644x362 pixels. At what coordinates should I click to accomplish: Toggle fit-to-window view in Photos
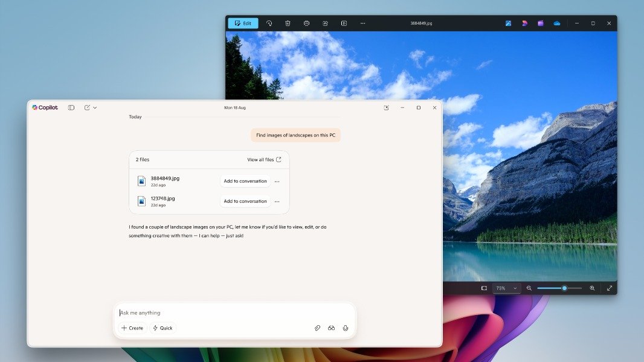(485, 288)
